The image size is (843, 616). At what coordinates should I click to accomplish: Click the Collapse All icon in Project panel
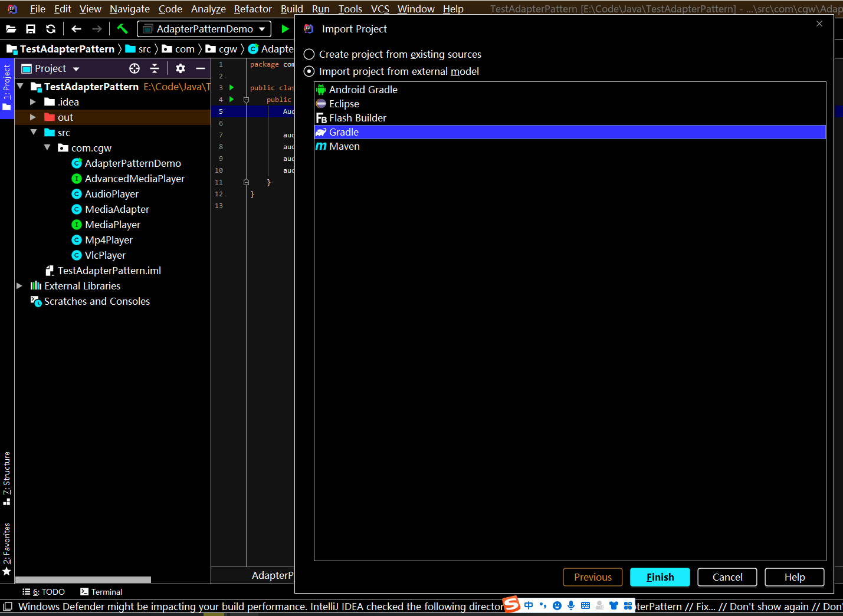tap(155, 68)
